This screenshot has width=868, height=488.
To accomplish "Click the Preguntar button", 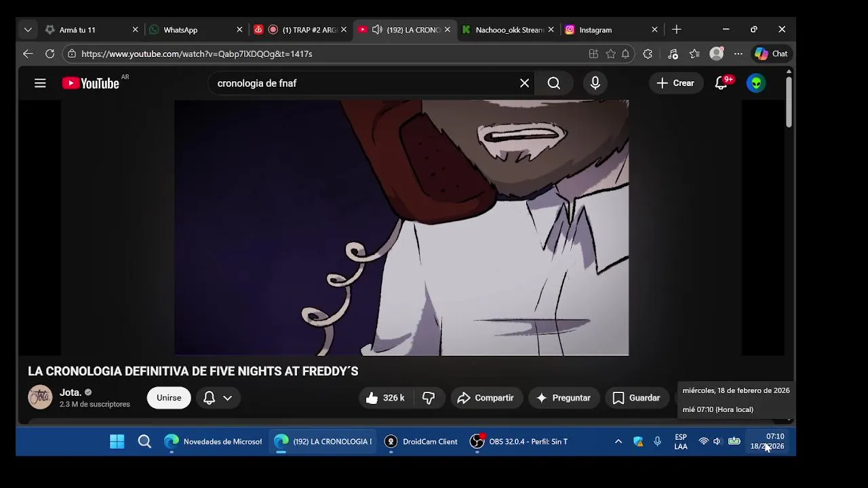I will point(564,398).
